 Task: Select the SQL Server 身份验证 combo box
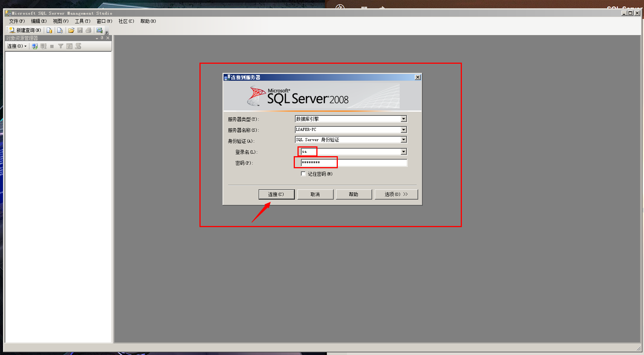tap(351, 140)
